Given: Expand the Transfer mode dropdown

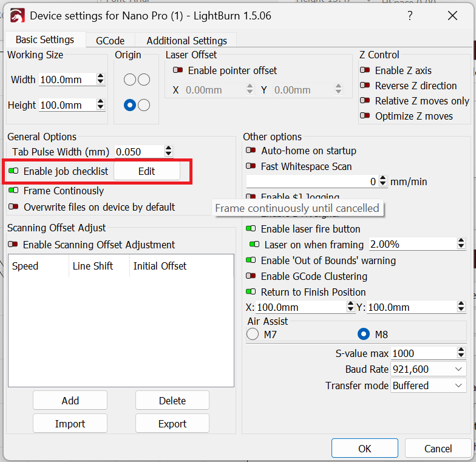Looking at the screenshot, I should 429,386.
